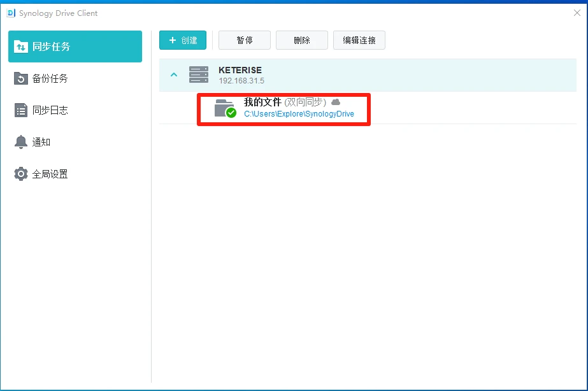Click the KETERISE server icon
This screenshot has height=391, width=588.
pos(199,75)
